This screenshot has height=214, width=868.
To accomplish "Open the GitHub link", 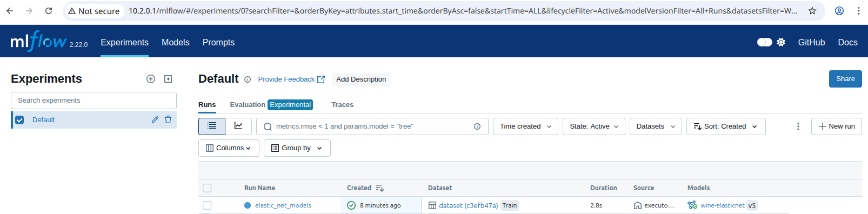I will pyautogui.click(x=811, y=42).
